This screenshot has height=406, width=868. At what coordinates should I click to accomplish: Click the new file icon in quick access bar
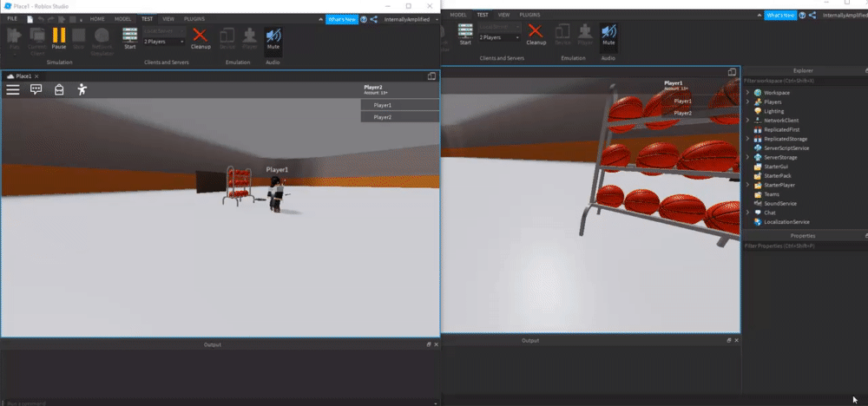coord(30,19)
